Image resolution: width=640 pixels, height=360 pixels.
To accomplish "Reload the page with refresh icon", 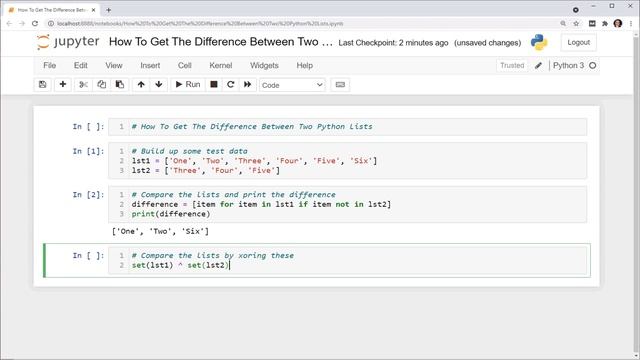I will pos(35,24).
